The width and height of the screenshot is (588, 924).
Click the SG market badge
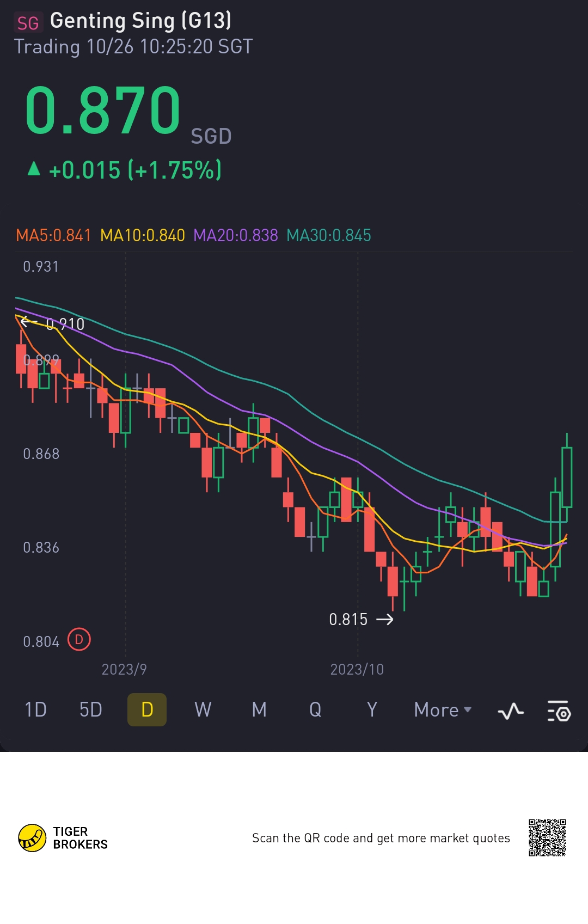[28, 23]
